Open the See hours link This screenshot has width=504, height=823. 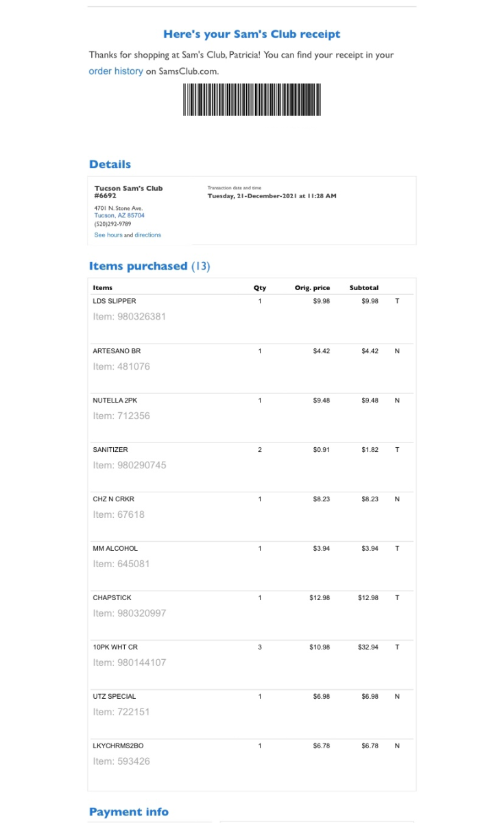click(x=108, y=235)
